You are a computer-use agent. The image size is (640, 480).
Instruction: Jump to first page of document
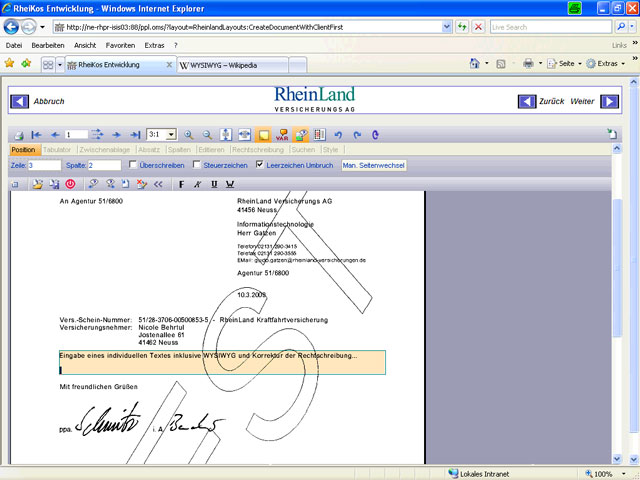[36, 135]
